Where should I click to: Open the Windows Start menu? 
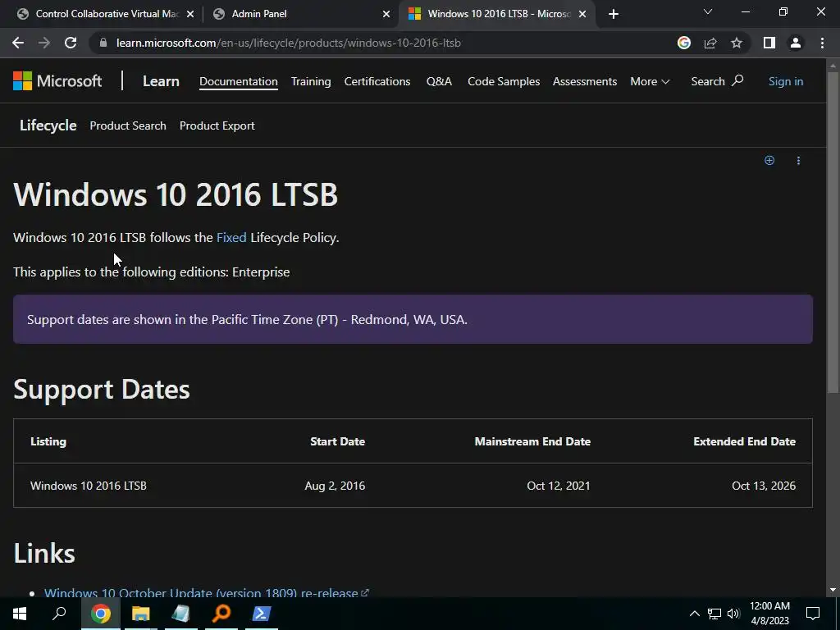click(20, 614)
